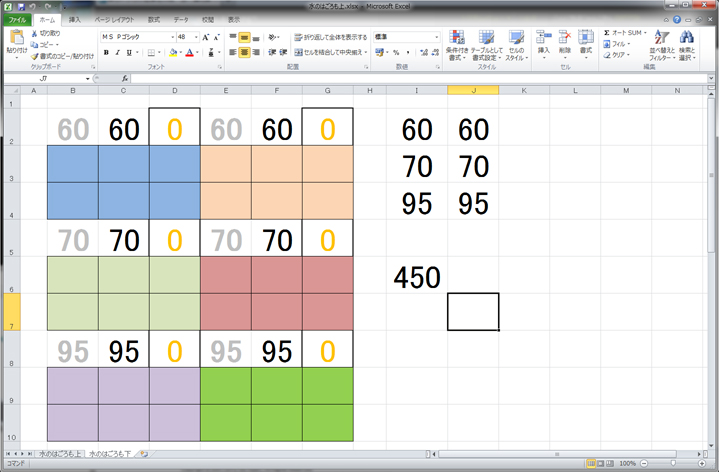Toggle Italic formatting button

117,52
